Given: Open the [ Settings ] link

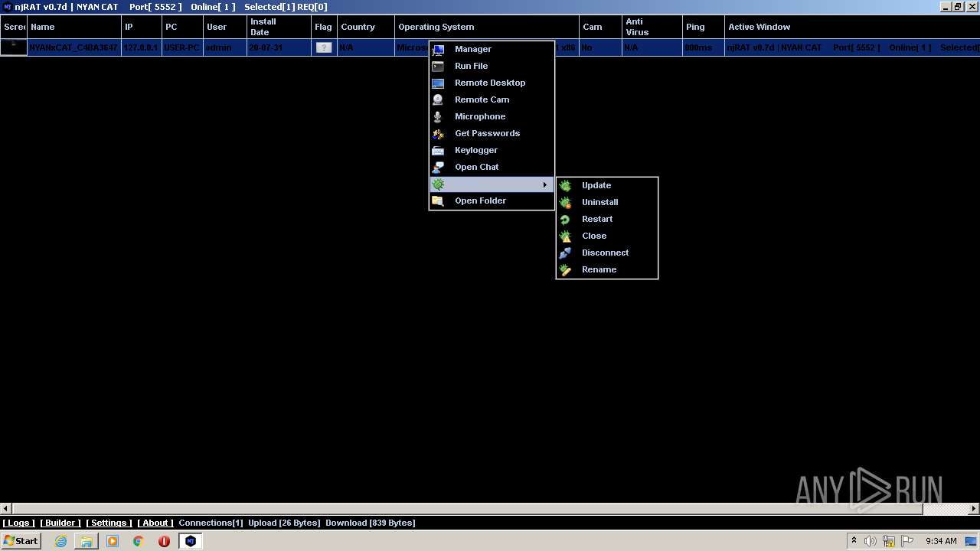Looking at the screenshot, I should click(x=109, y=523).
